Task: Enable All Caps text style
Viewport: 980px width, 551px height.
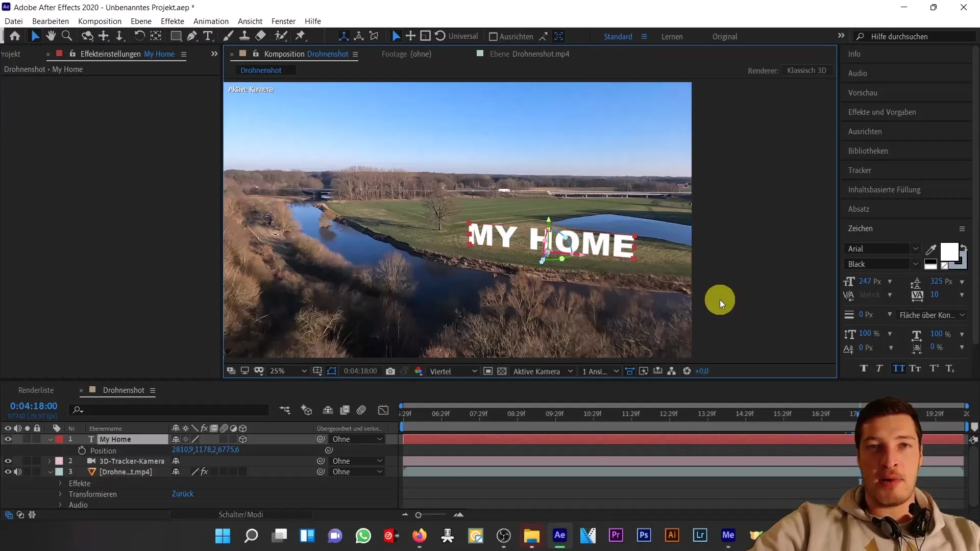Action: coord(899,368)
